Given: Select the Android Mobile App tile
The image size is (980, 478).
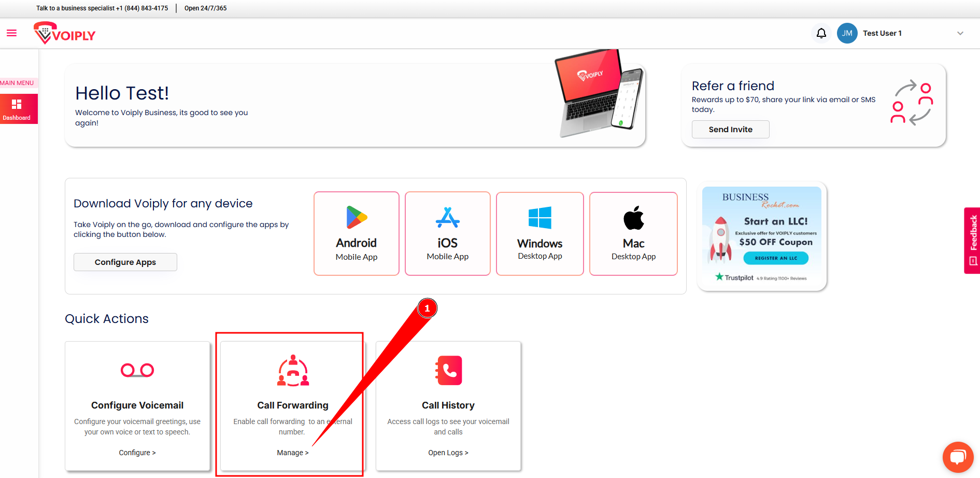Looking at the screenshot, I should point(357,233).
